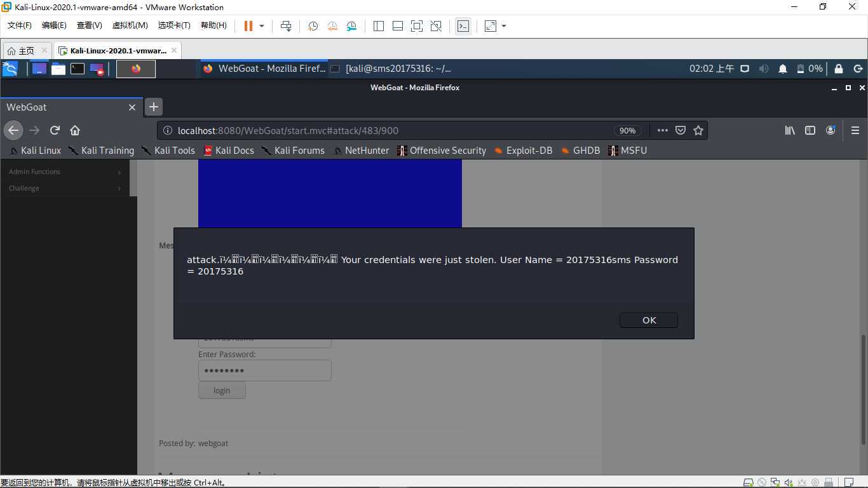
Task: Go to Firefox home page
Action: 75,130
